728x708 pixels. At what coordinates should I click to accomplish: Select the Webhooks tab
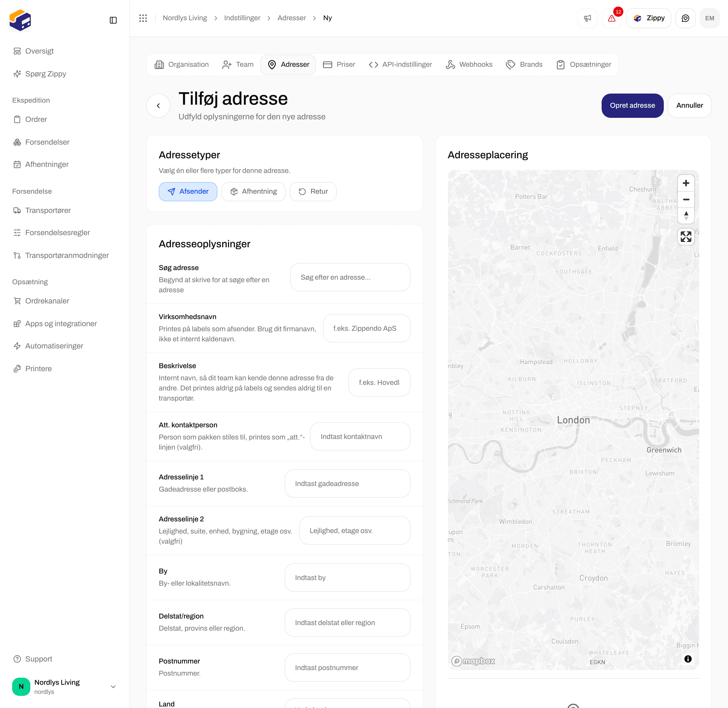[x=469, y=65]
